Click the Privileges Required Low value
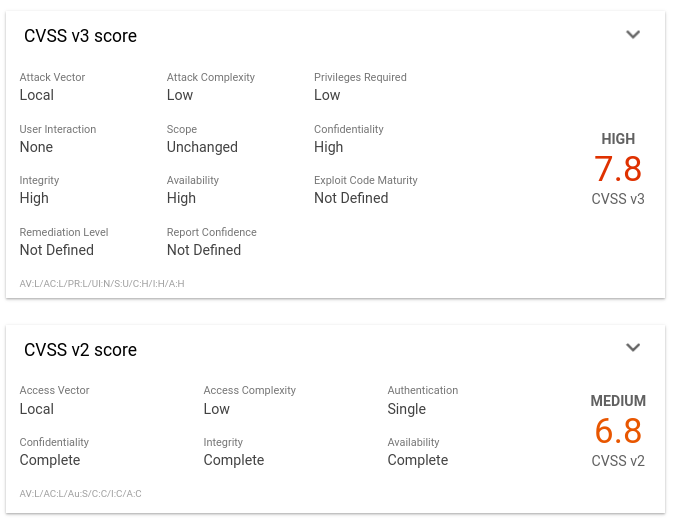 pos(327,95)
